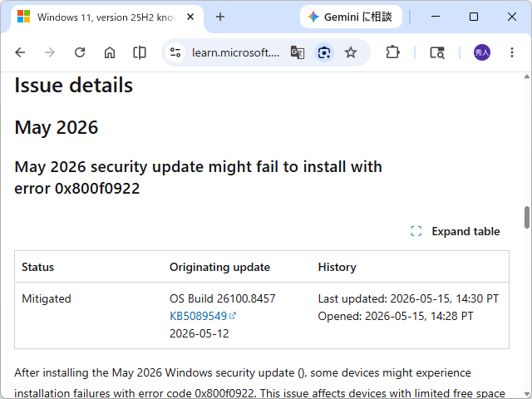Click the OS Build 26100.8457 text
The width and height of the screenshot is (532, 399).
pyautogui.click(x=223, y=299)
